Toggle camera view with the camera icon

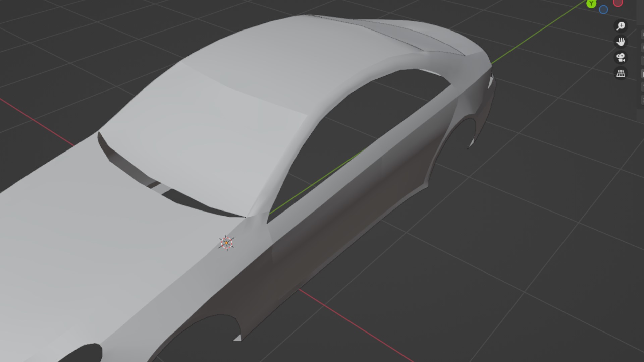point(621,57)
